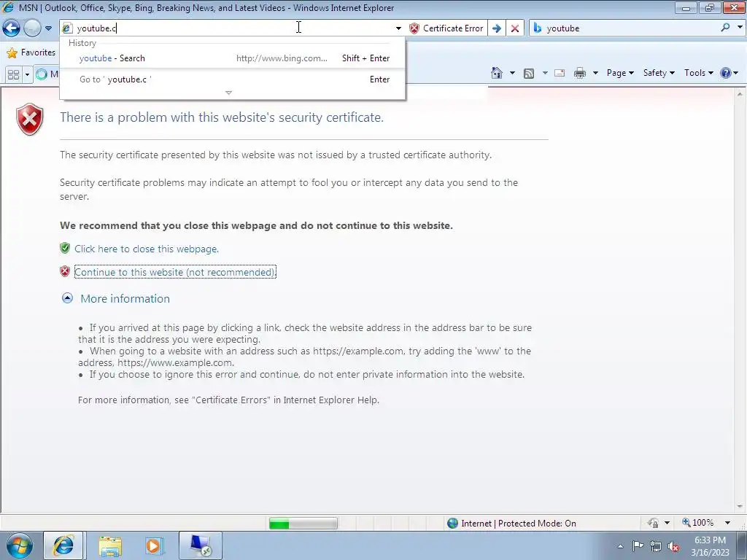The image size is (747, 560).
Task: Click the 100% zoom level button
Action: pyautogui.click(x=698, y=523)
